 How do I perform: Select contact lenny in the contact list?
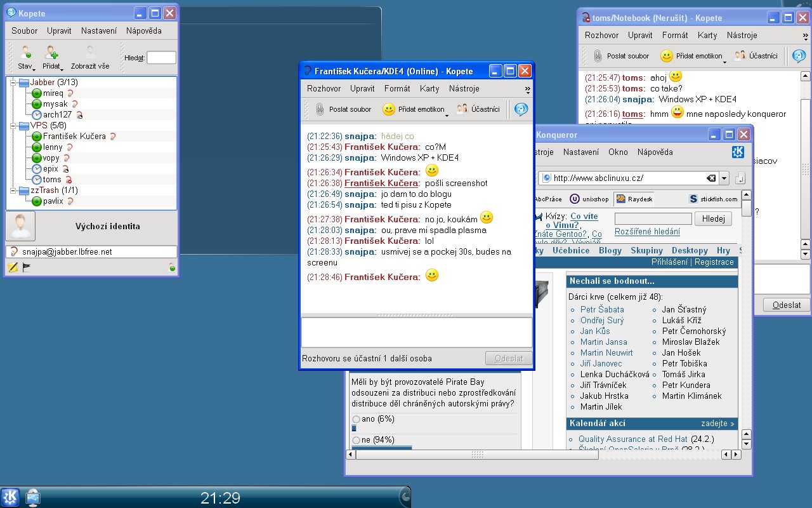pyautogui.click(x=53, y=147)
